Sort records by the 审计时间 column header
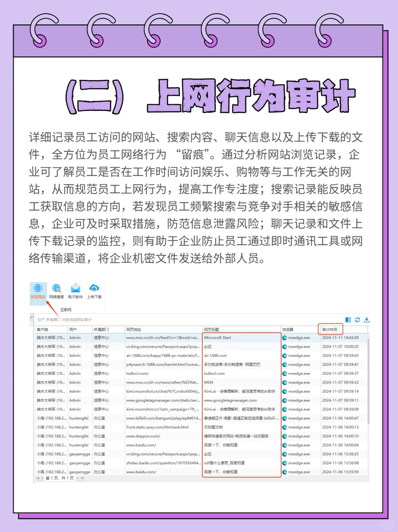 [x=331, y=329]
